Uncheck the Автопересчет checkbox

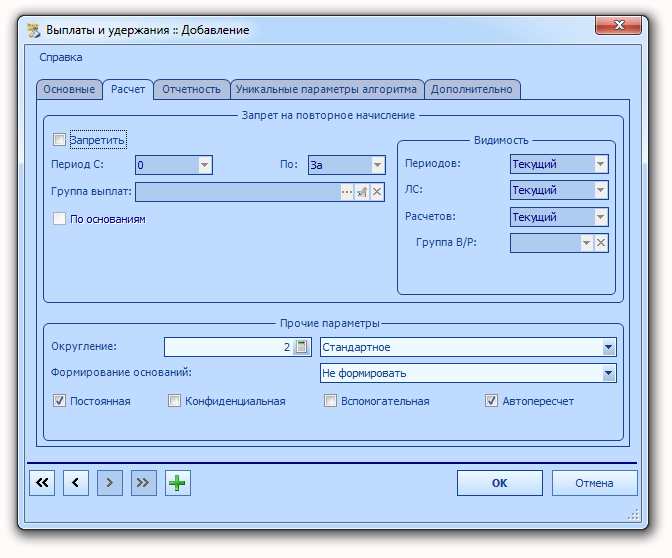point(491,401)
